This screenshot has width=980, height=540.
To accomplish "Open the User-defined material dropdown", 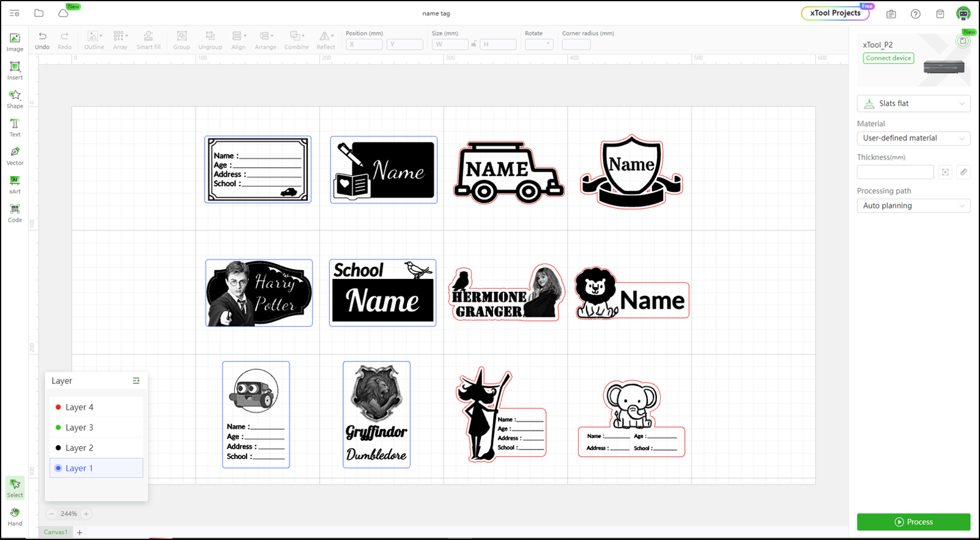I will pyautogui.click(x=913, y=138).
